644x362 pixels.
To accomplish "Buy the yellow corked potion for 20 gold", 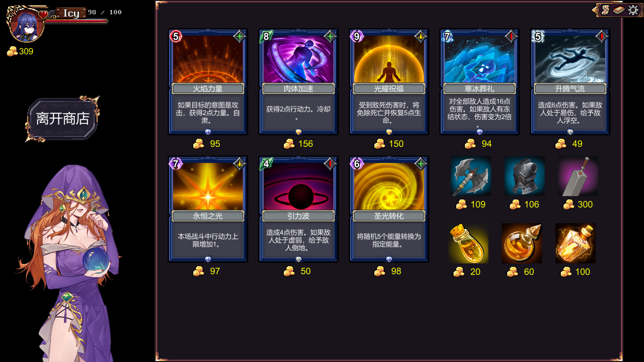I will [468, 243].
